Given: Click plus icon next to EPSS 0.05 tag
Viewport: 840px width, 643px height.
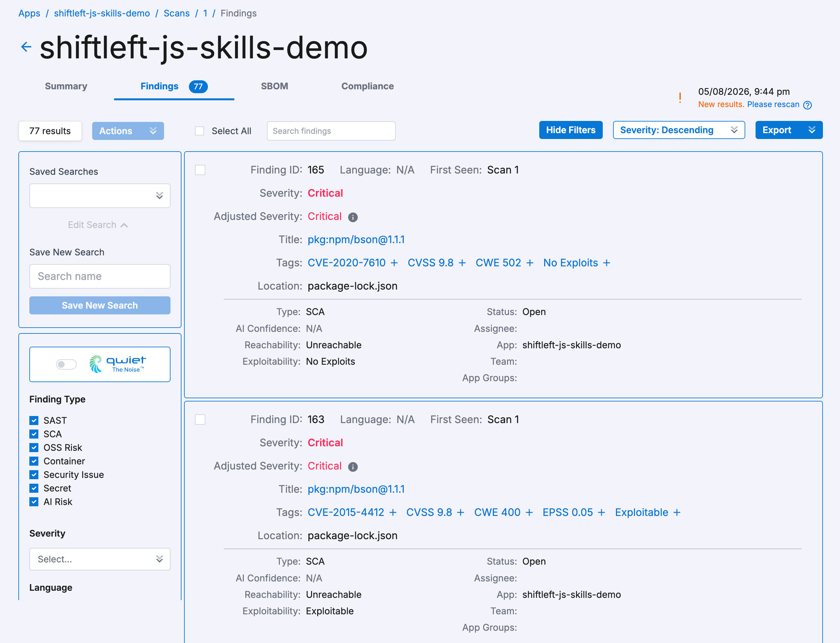Looking at the screenshot, I should [601, 512].
